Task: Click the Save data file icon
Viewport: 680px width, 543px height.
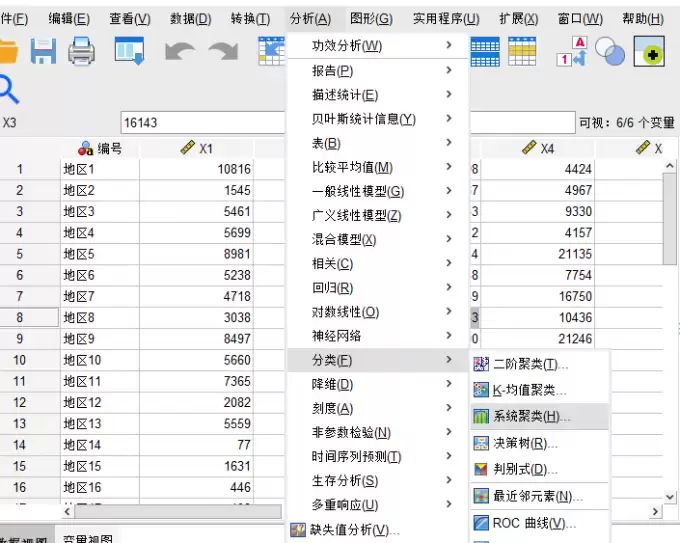Action: point(43,51)
